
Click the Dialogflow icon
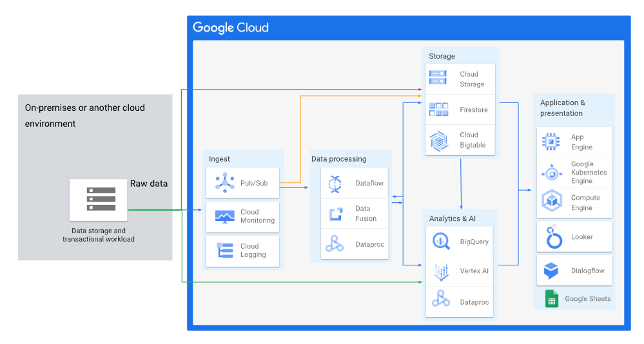coord(551,271)
